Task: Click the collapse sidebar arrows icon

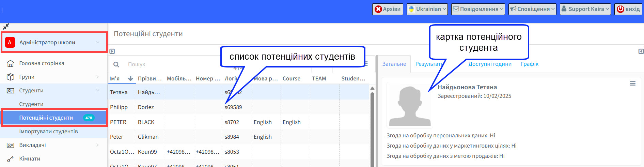Action: pyautogui.click(x=6, y=26)
